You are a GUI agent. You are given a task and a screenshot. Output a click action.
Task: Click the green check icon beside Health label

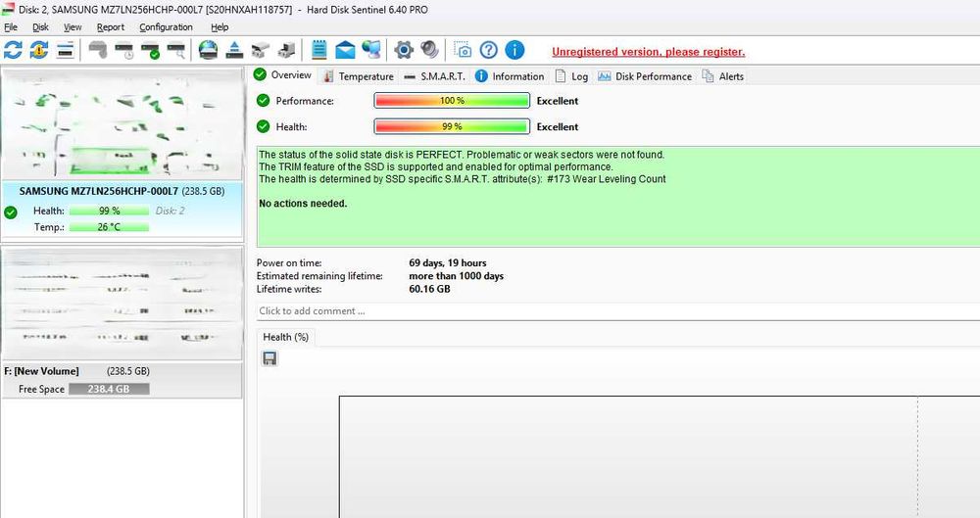point(263,126)
